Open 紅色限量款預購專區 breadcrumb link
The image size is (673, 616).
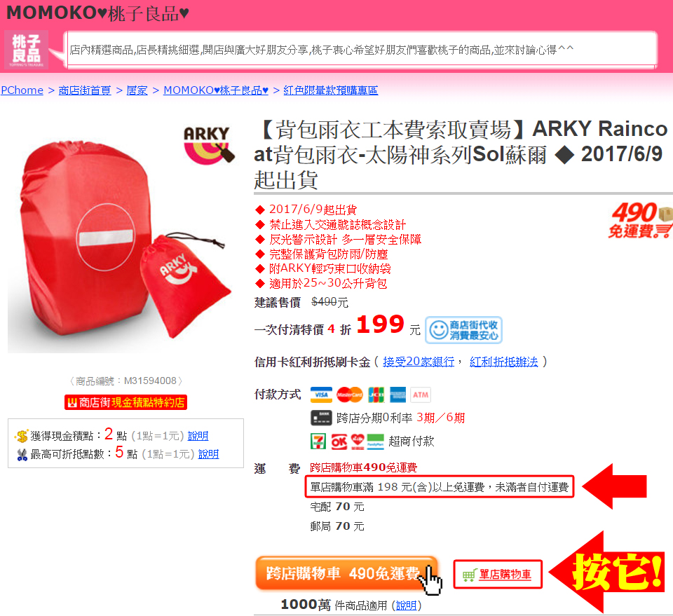[330, 90]
